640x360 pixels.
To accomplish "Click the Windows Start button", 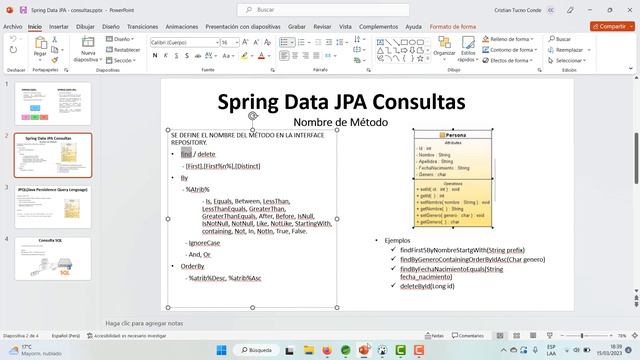I will tap(222, 350).
